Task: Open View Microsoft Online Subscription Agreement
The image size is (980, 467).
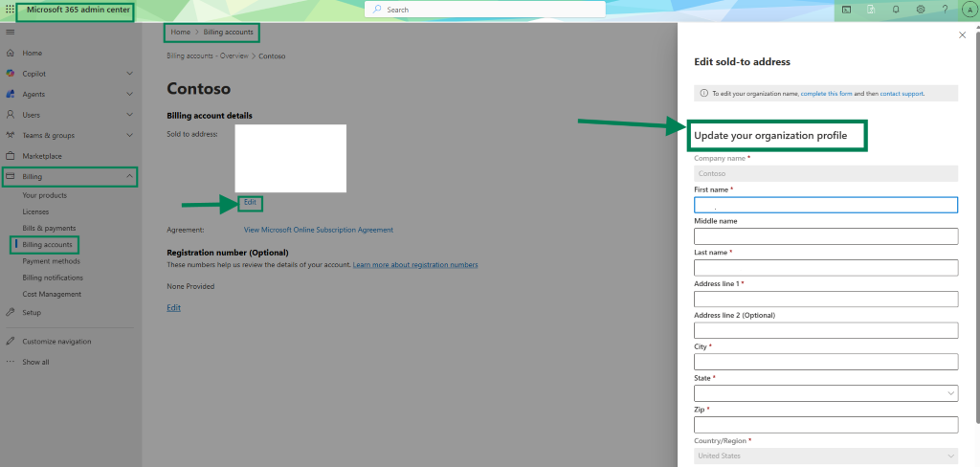Action: point(319,230)
